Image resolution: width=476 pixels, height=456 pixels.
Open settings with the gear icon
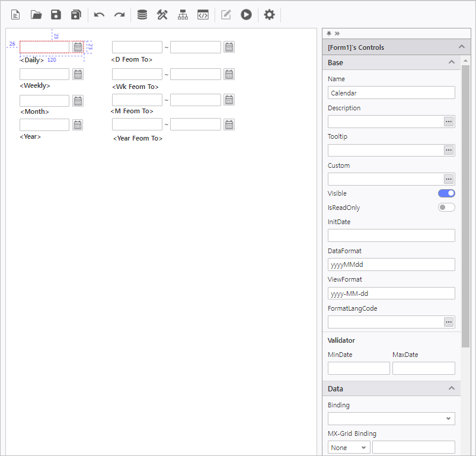(269, 15)
